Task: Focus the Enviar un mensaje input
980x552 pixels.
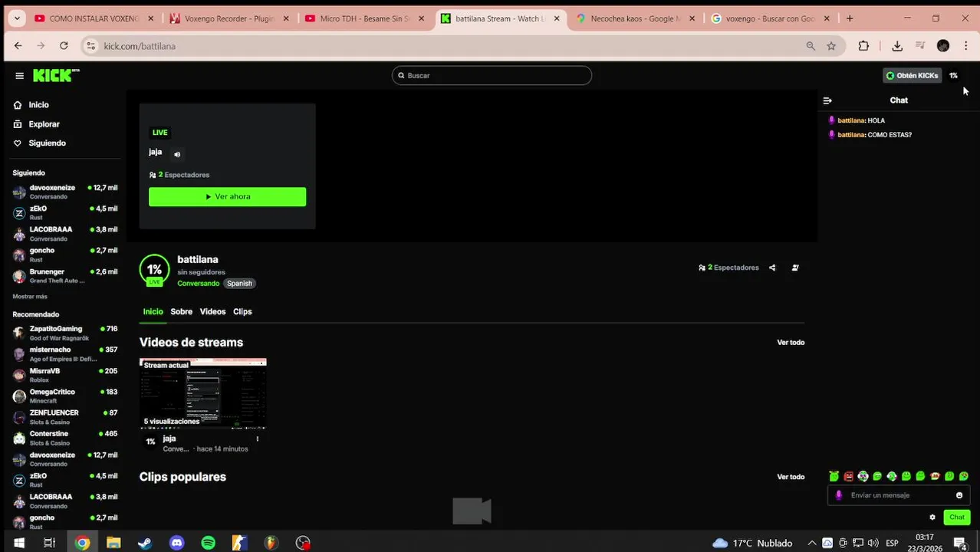Action: click(899, 495)
